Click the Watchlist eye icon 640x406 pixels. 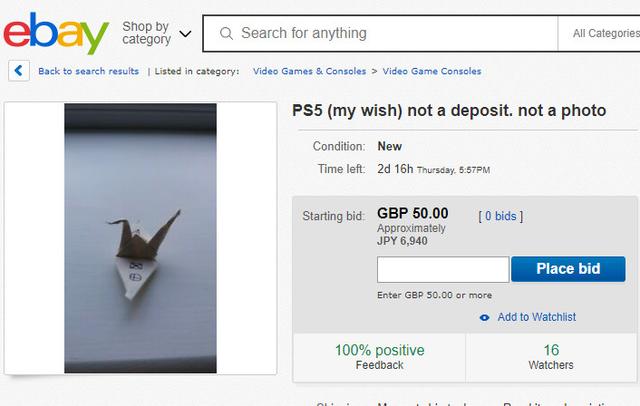pyautogui.click(x=484, y=317)
